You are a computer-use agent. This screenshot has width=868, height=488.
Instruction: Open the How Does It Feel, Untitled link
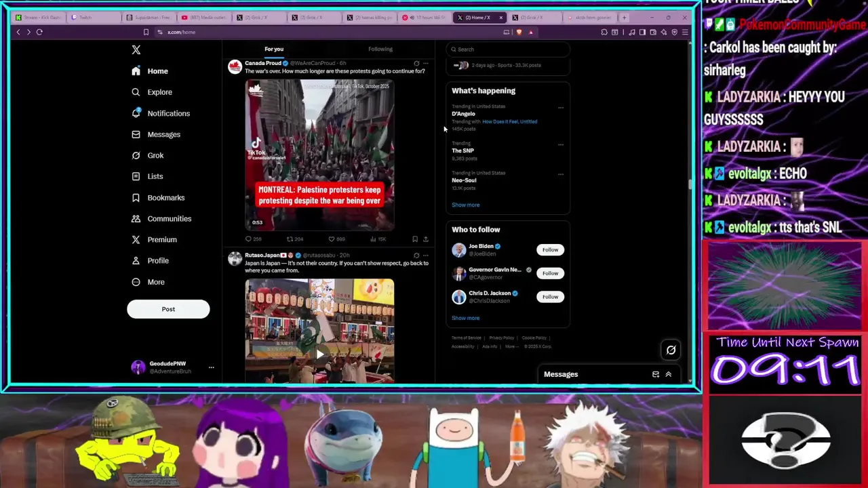pos(509,121)
